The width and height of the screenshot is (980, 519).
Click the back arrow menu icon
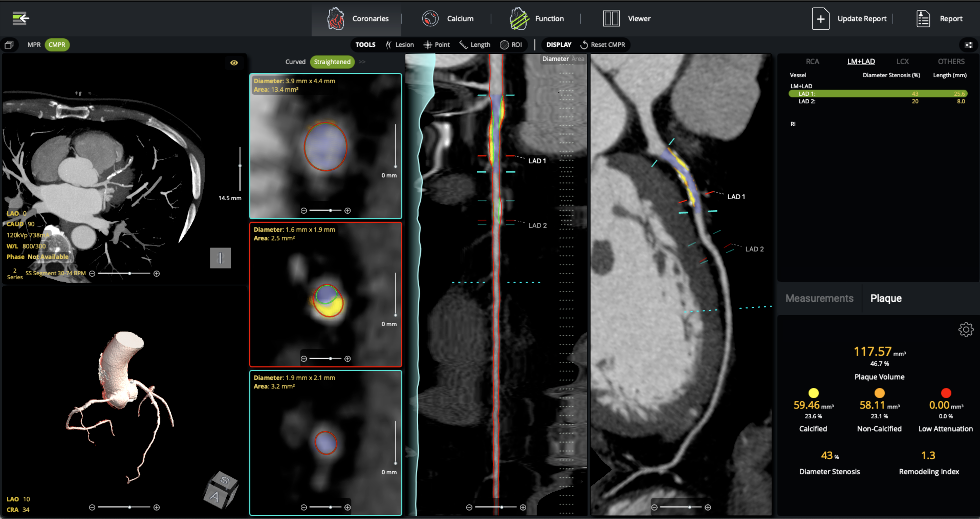pyautogui.click(x=20, y=18)
